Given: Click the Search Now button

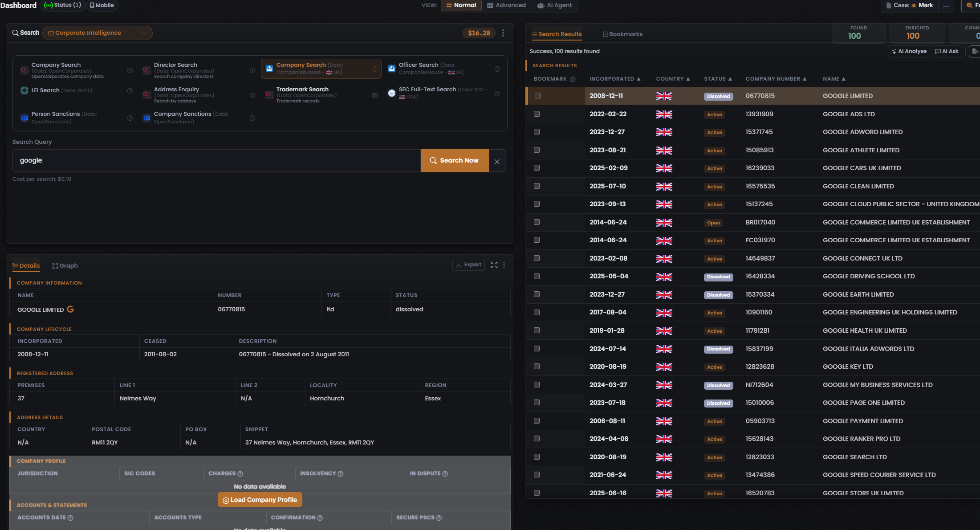Looking at the screenshot, I should 455,161.
